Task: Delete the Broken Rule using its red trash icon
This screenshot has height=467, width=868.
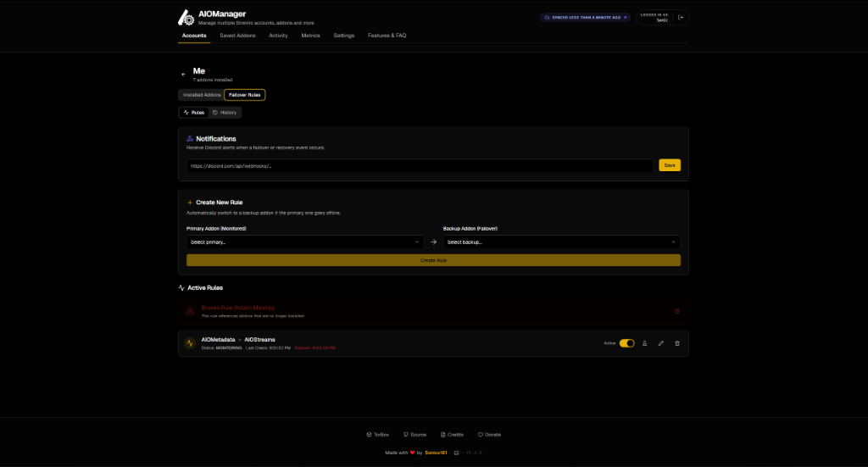Action: (x=677, y=312)
